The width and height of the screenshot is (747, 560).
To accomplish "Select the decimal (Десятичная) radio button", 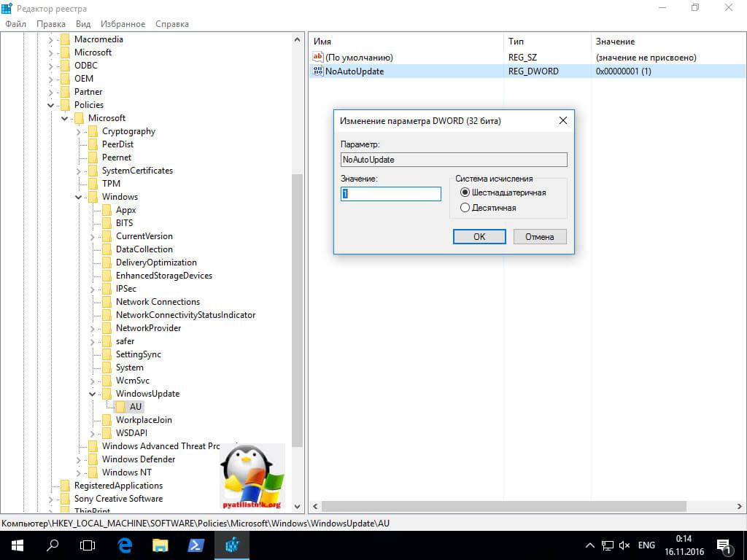I will [465, 208].
